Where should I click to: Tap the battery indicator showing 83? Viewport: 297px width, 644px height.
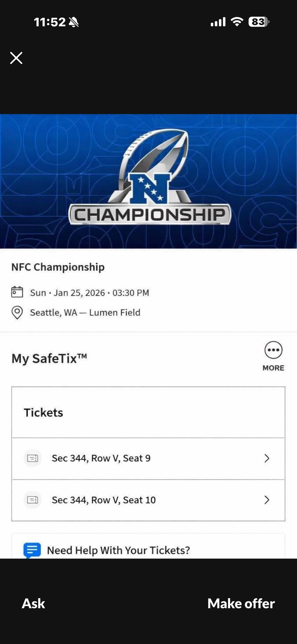point(259,21)
